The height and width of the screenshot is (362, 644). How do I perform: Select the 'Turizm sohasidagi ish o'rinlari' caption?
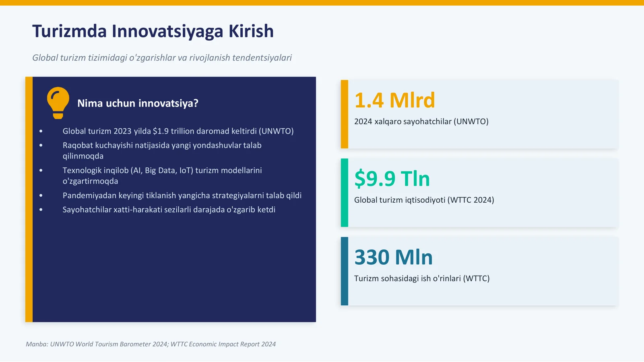click(422, 278)
